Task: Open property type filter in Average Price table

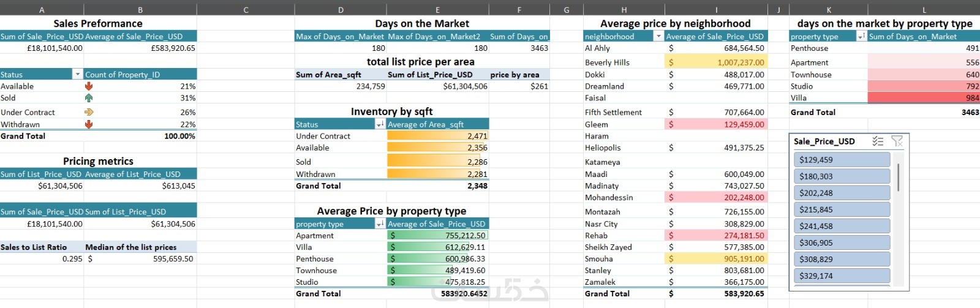Action: [380, 224]
